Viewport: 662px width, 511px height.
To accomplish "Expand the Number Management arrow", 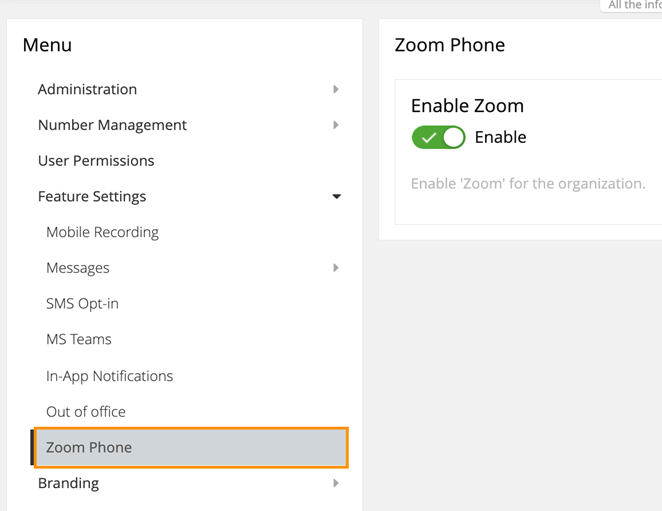I will coord(336,125).
